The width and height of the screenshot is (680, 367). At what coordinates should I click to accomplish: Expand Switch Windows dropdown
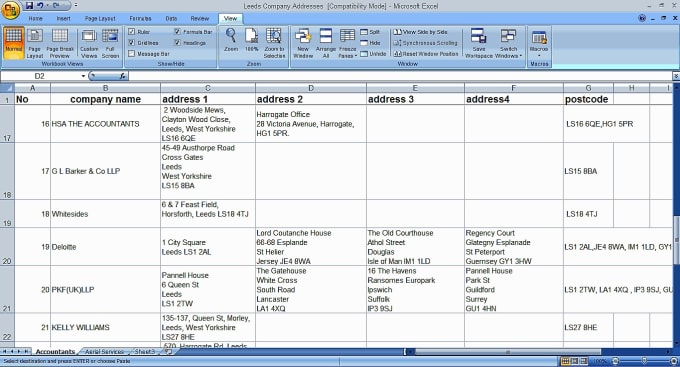[508, 43]
